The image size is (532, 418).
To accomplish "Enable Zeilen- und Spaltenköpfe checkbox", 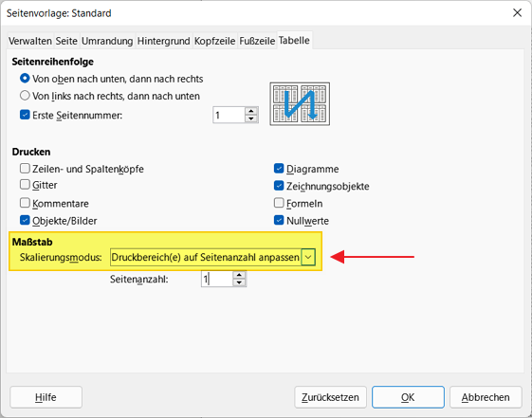I will pos(25,168).
